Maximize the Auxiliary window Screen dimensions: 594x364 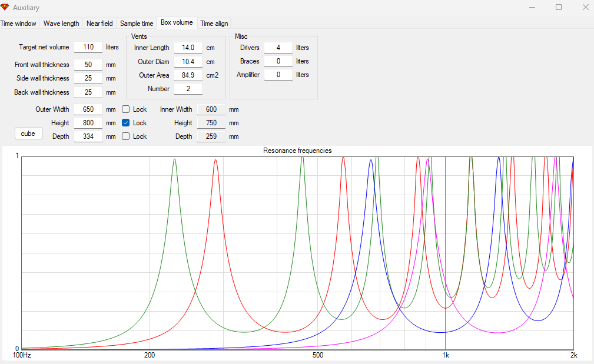click(559, 8)
